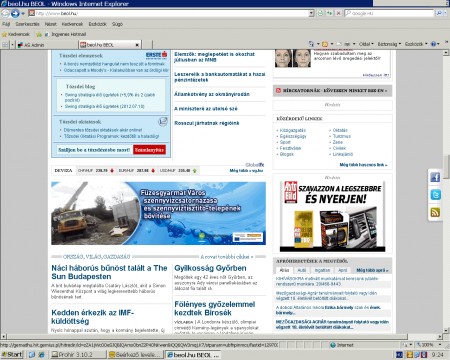Open the Nézet menu
This screenshot has width=450, height=360.
[50, 24]
